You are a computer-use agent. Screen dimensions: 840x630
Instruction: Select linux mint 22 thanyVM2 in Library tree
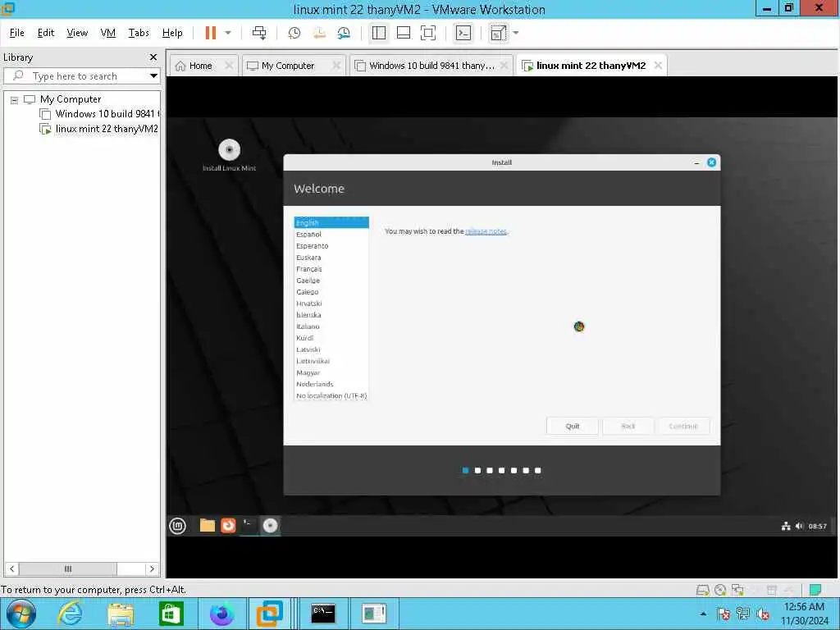tap(99, 129)
